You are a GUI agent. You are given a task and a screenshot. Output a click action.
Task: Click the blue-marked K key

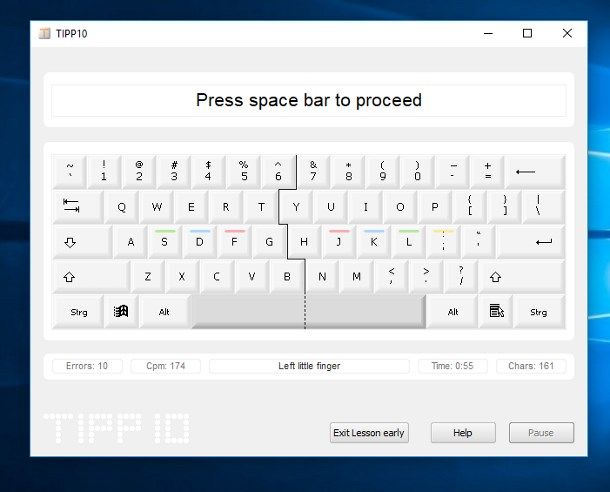(374, 242)
